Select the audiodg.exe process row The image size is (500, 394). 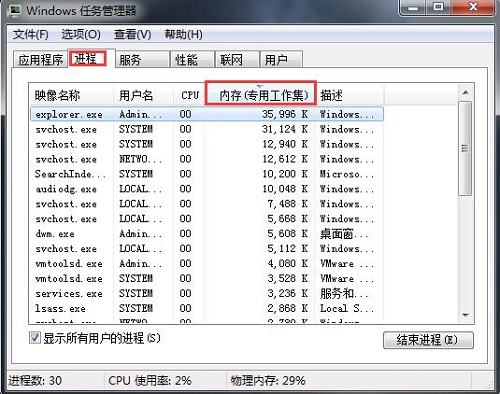click(207, 189)
